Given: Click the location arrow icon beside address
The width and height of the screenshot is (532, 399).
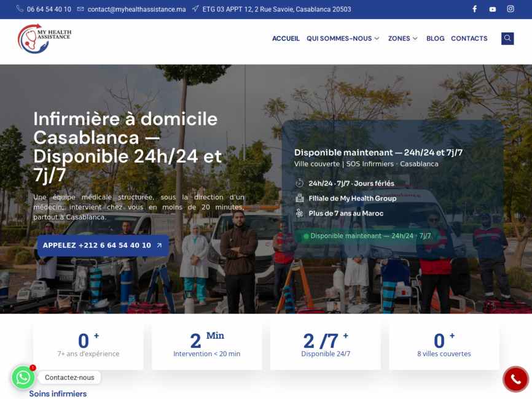Looking at the screenshot, I should 195,9.
